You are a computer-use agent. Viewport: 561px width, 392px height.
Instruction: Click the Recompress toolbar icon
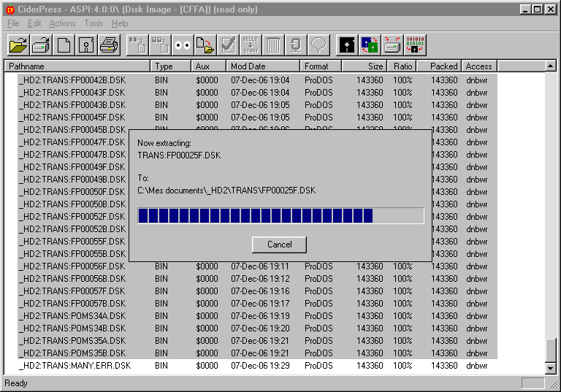[x=296, y=45]
